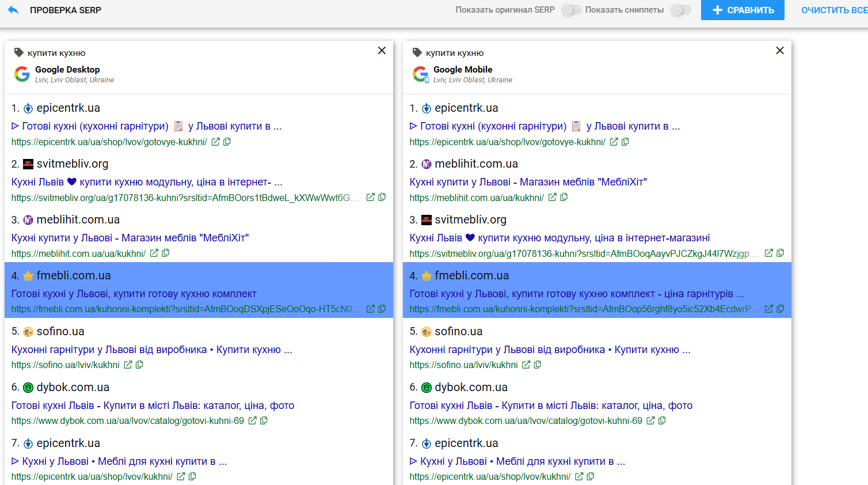
Task: Open 'Кухні у Львові • Меблі для кухні' in Mobile panel
Action: coord(517,461)
